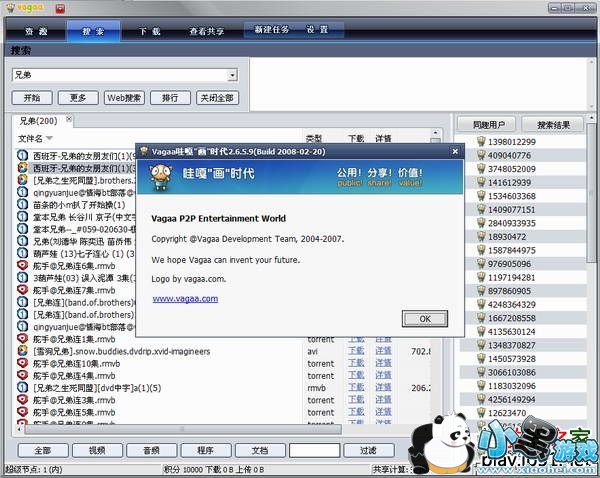This screenshot has height=478, width=600.
Task: Click the icon for 舵手@兄弟连6集.rmvb
Action: (x=23, y=265)
